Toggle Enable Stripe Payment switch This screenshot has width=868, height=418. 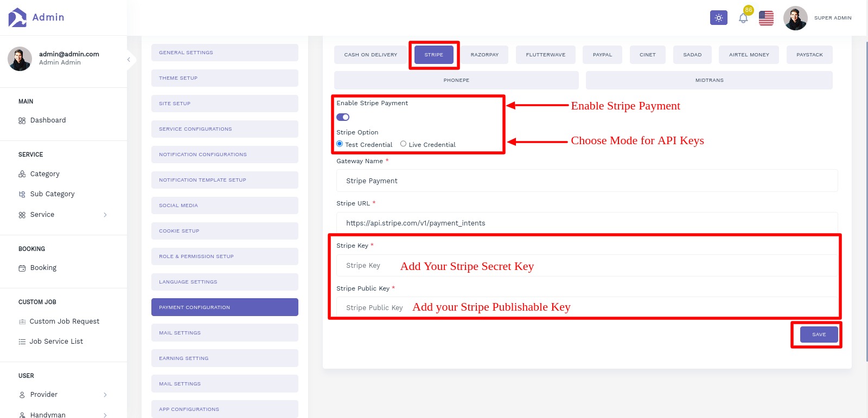click(x=343, y=117)
